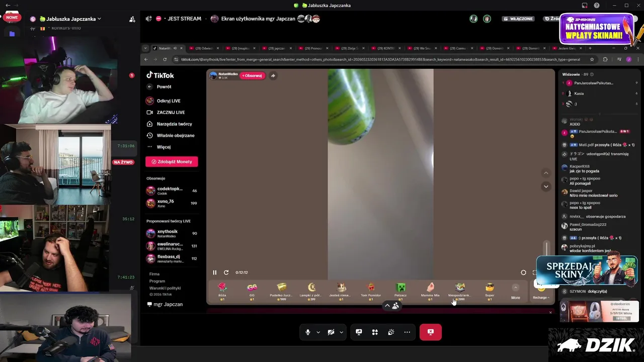Switch to the We Sna browser tab

tap(423, 48)
